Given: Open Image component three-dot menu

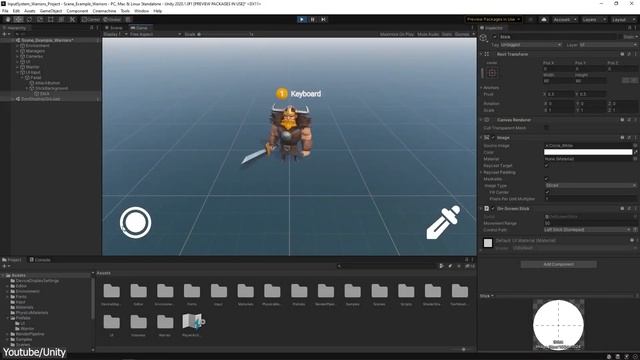Looking at the screenshot, I should pos(635,138).
